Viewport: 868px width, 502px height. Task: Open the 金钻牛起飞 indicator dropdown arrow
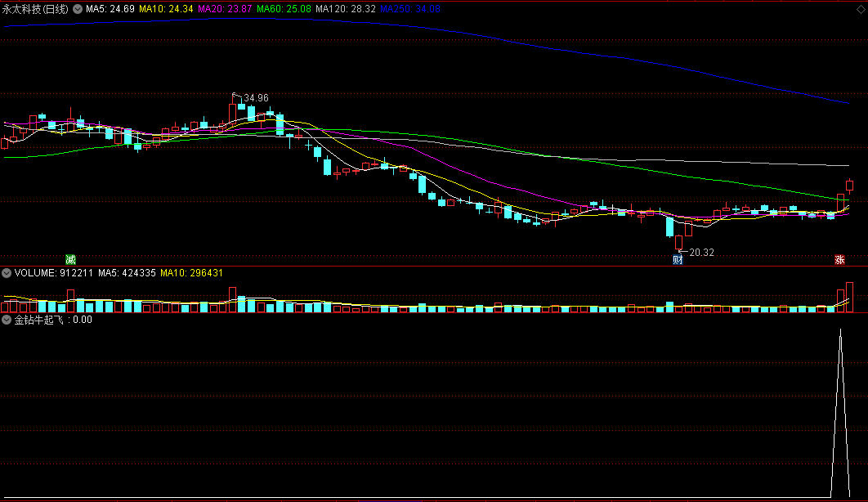[x=7, y=320]
